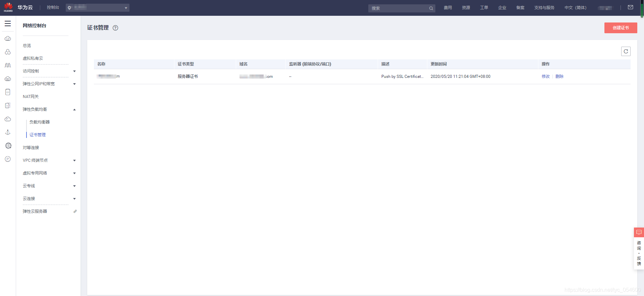The image size is (644, 296).
Task: Select 负载均衡器 submenu item
Action: pyautogui.click(x=40, y=122)
